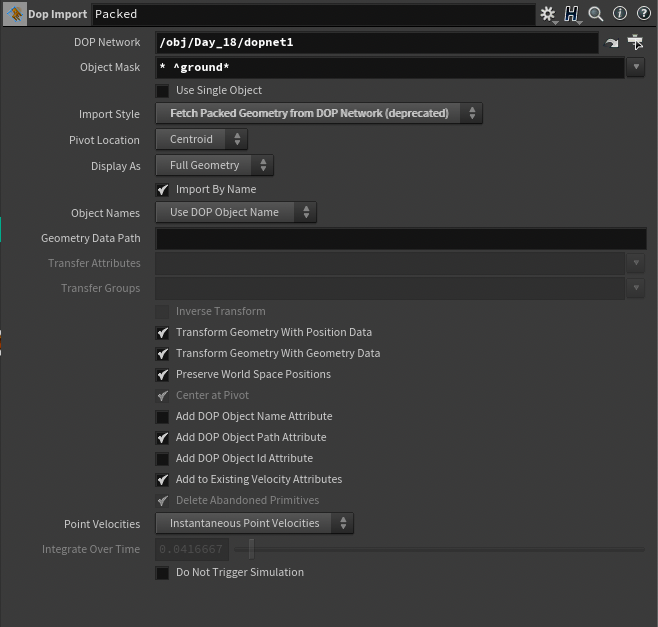658x627 pixels.
Task: Open the DOP Network node chooser icon
Action: (x=635, y=42)
